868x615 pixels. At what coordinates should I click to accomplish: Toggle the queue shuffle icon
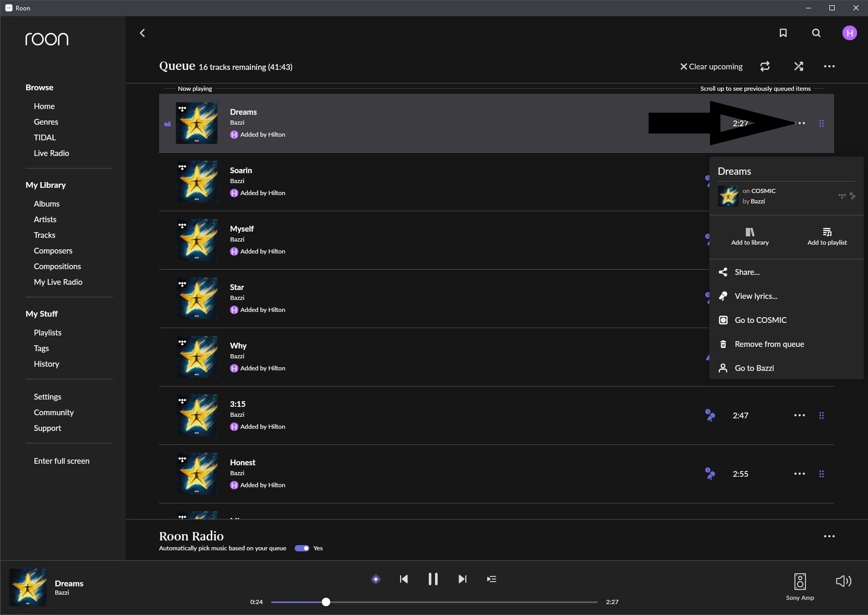pos(799,66)
